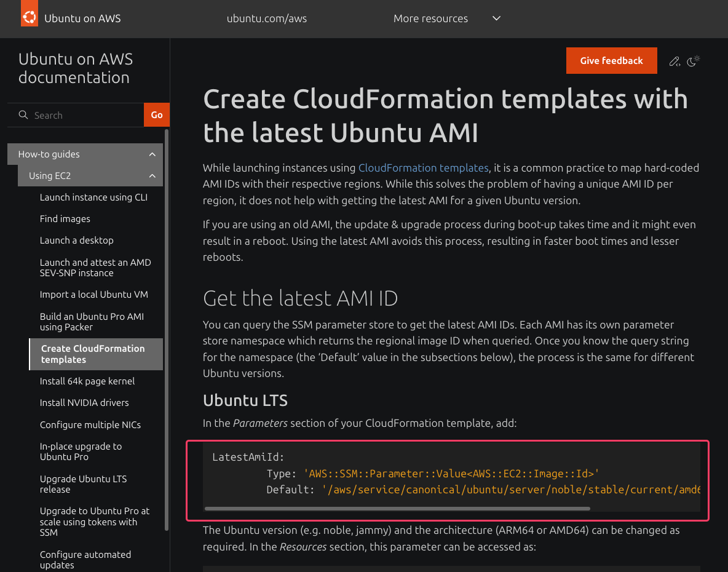
Task: Open the Find images guide
Action: coord(65,219)
